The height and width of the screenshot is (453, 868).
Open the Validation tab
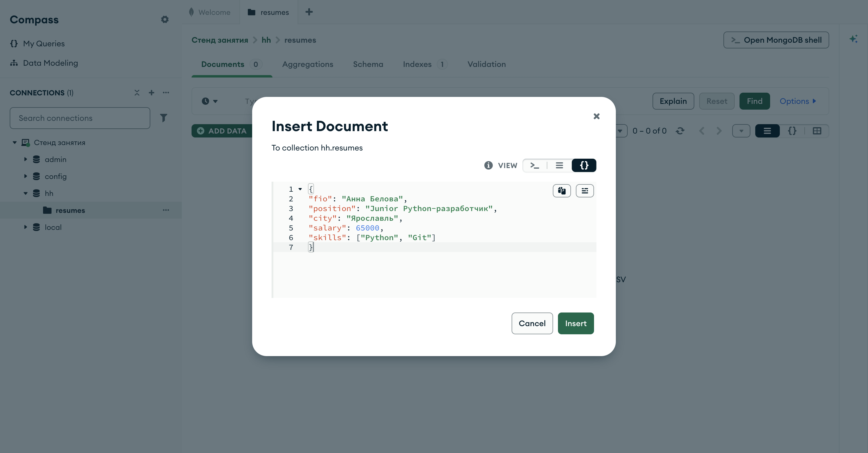point(486,64)
